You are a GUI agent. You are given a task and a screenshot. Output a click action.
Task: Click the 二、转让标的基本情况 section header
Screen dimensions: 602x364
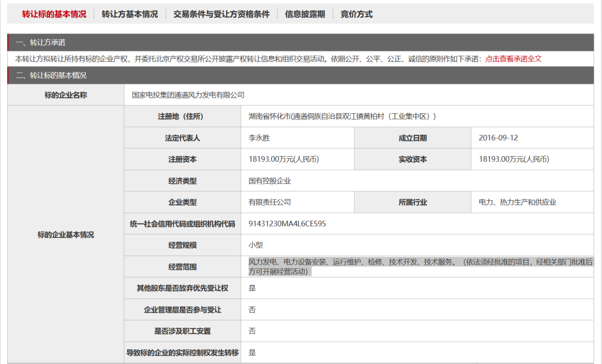tap(300, 75)
